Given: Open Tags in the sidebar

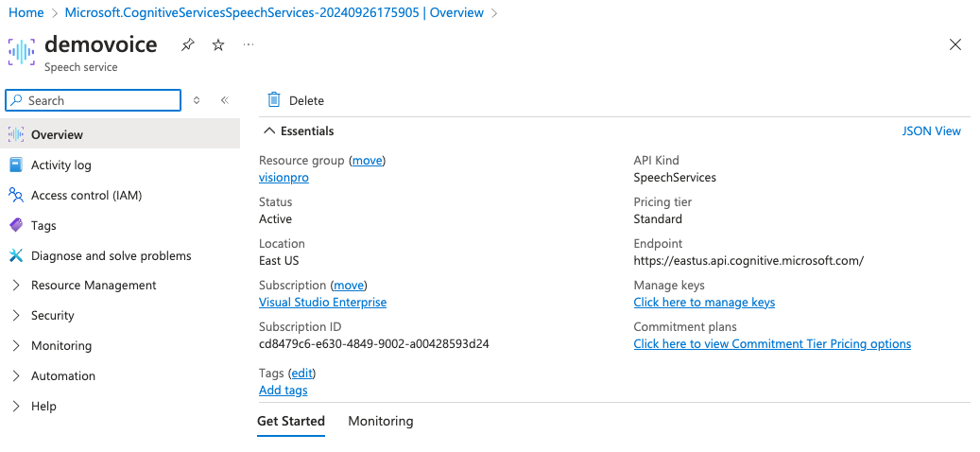Looking at the screenshot, I should [43, 225].
